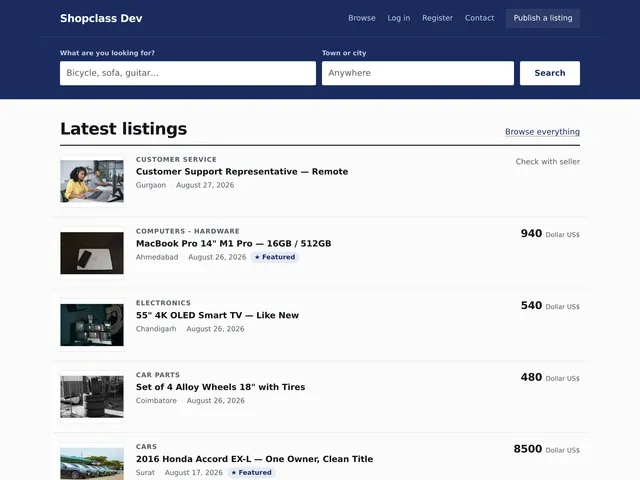Follow the Browse everything link
The width and height of the screenshot is (640, 480).
[x=542, y=132]
